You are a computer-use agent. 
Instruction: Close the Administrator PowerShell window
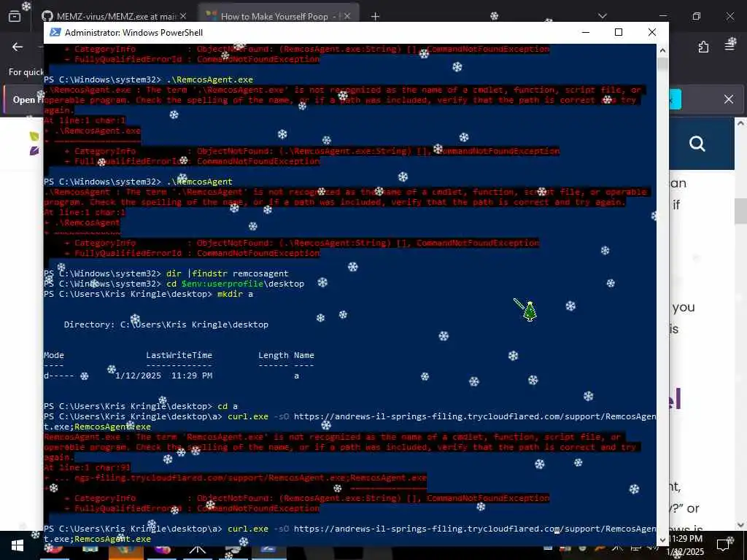click(x=652, y=32)
